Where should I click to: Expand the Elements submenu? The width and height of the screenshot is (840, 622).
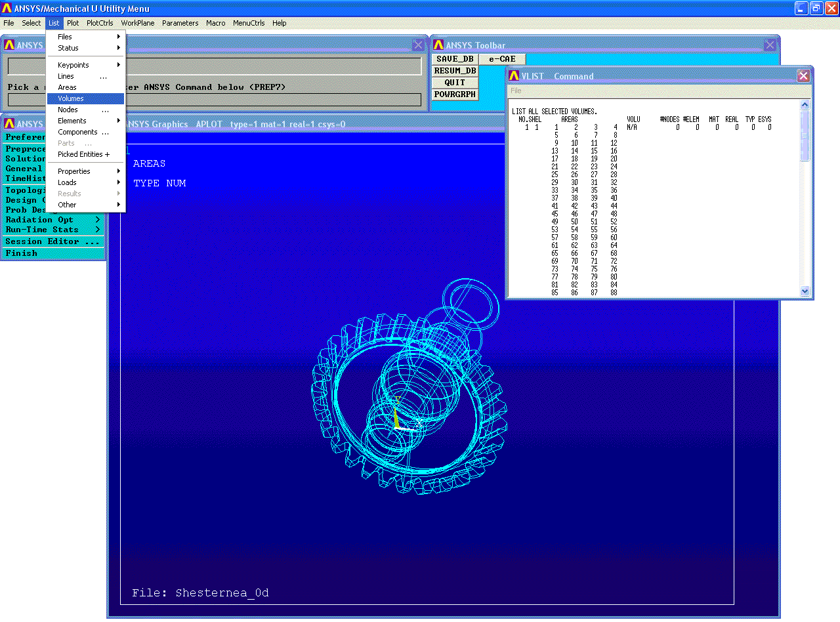(x=85, y=121)
